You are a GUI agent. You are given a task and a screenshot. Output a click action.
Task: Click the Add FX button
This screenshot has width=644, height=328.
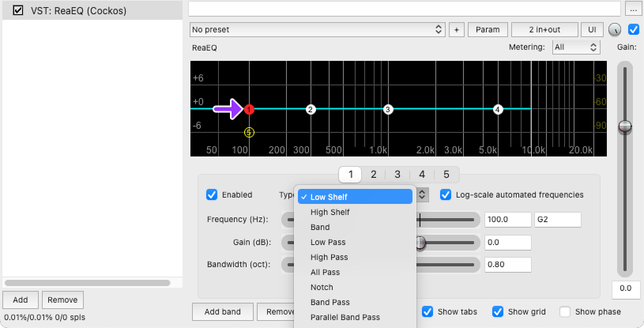point(20,300)
